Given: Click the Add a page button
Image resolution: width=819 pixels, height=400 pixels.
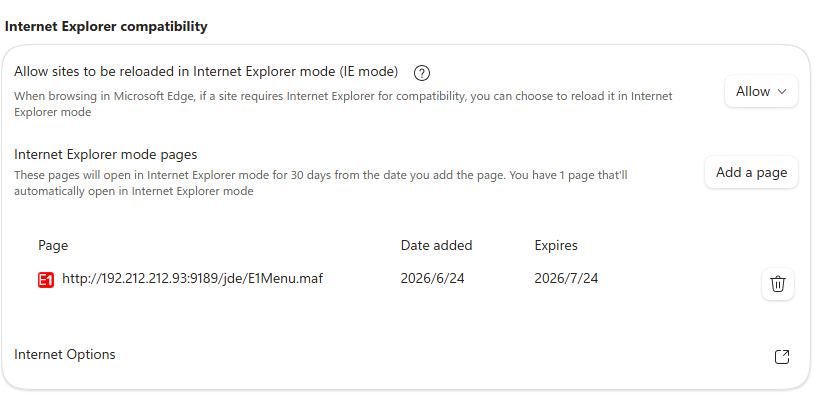Looking at the screenshot, I should tap(751, 172).
